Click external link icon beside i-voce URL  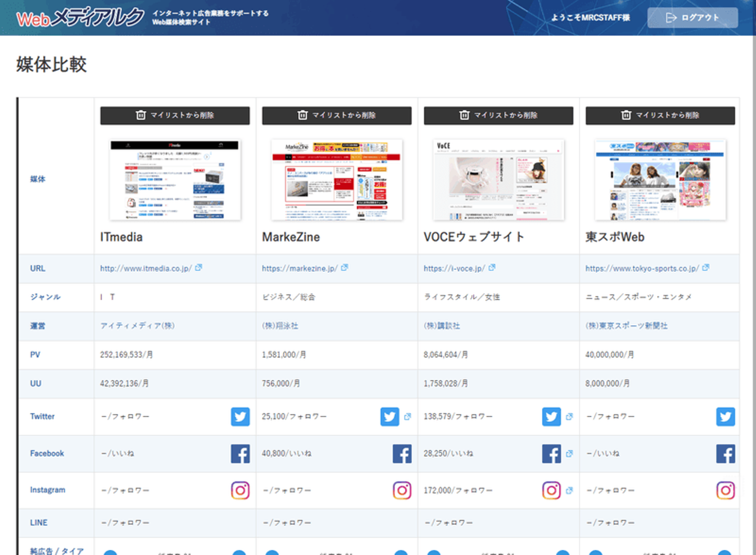pyautogui.click(x=492, y=268)
